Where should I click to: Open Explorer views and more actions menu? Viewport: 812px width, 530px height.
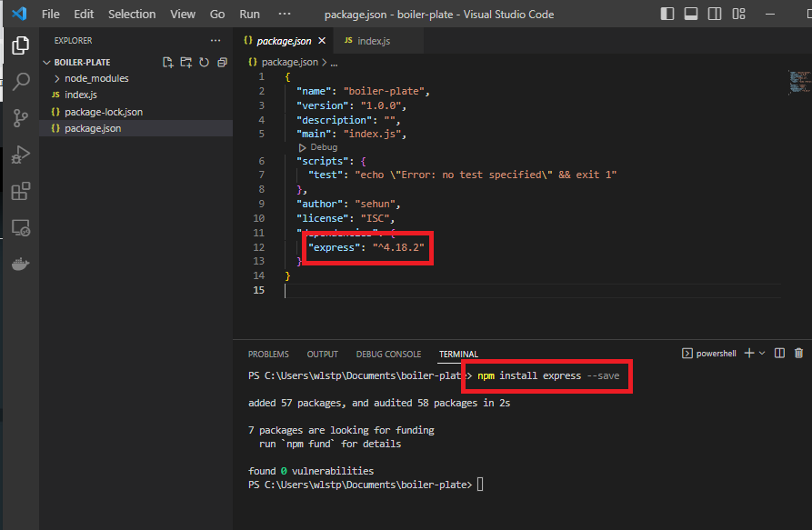click(216, 40)
